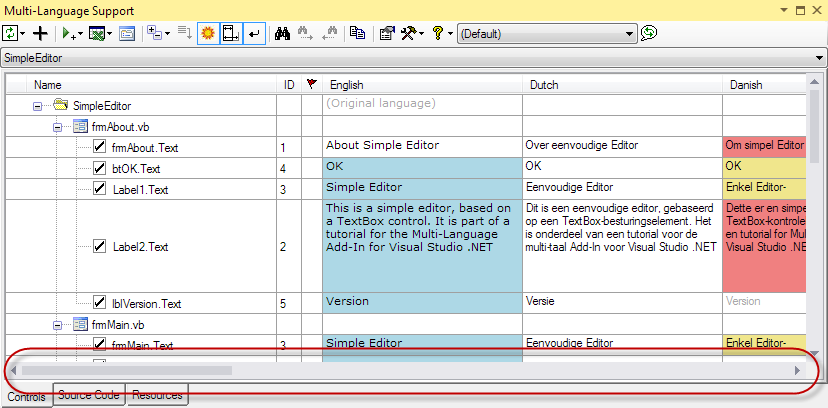The image size is (828, 408).
Task: Open the SimpleEditor project dropdown
Action: coord(819,59)
